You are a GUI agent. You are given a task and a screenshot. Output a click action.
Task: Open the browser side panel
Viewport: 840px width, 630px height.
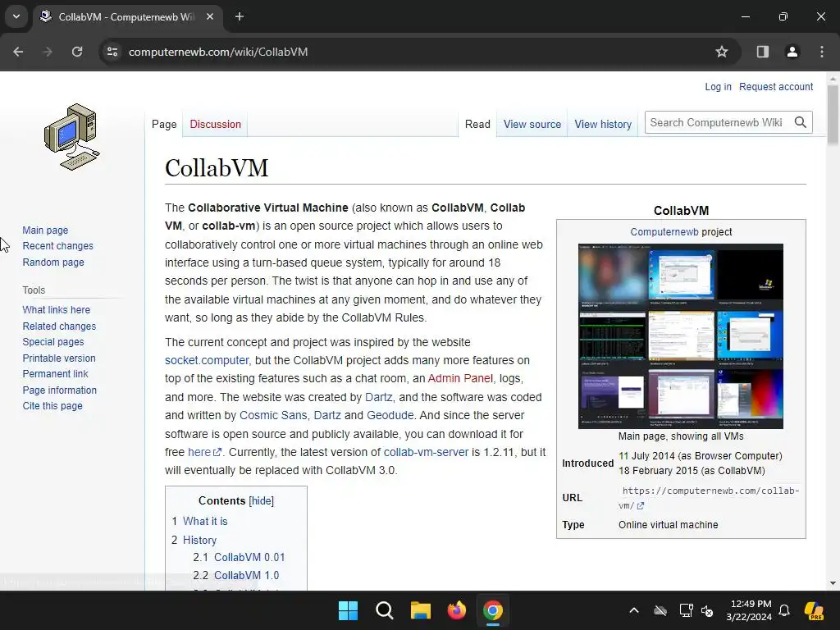pos(763,52)
